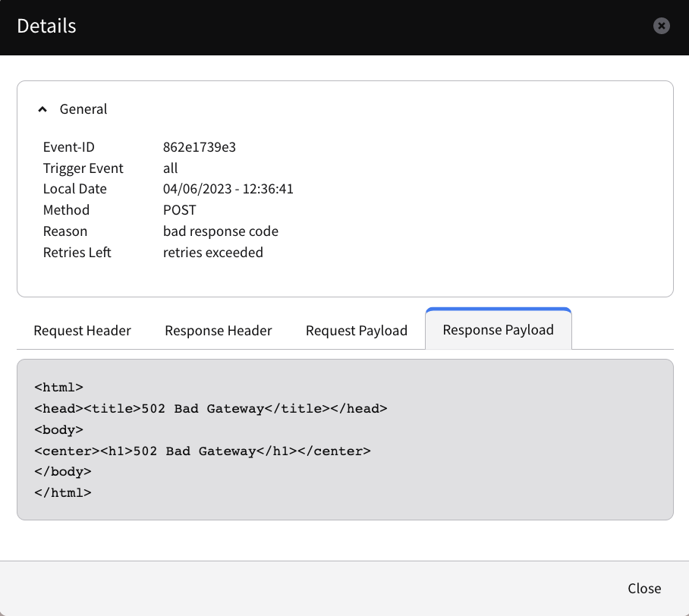This screenshot has height=616, width=689.
Task: Select the Event-ID value 862e1739e3
Action: tap(200, 147)
